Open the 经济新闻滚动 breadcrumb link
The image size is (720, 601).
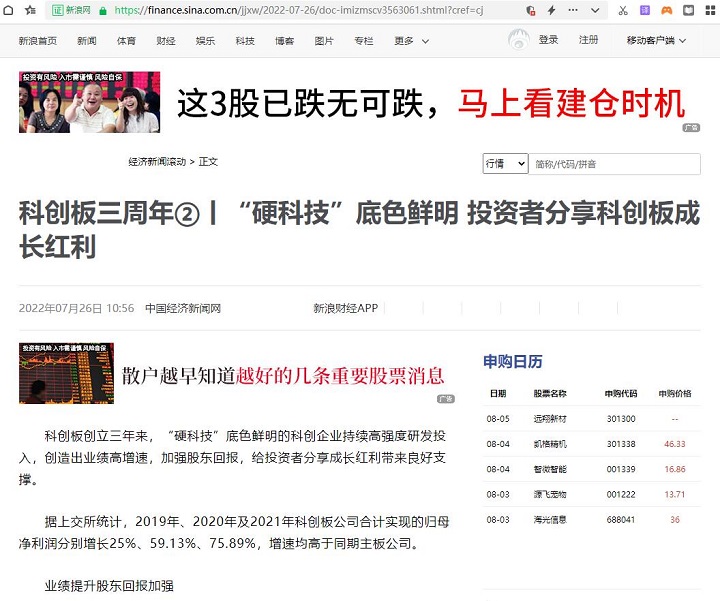(157, 161)
